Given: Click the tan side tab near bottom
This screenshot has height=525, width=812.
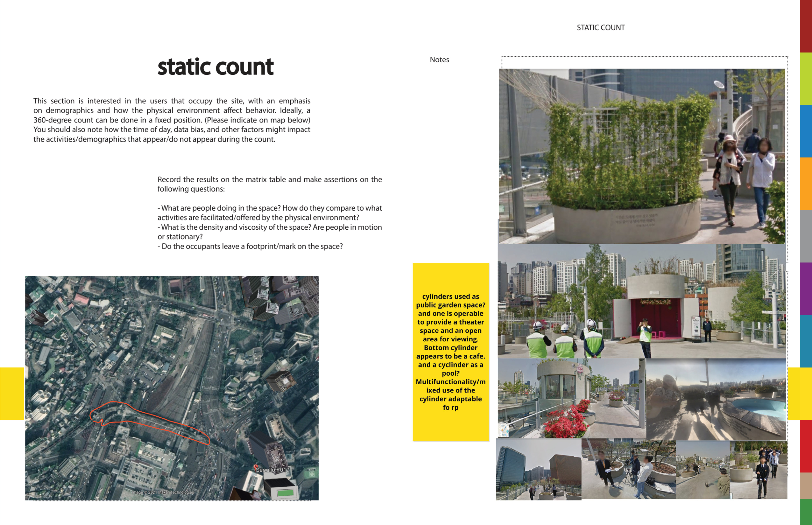Looking at the screenshot, I should click(x=806, y=485).
